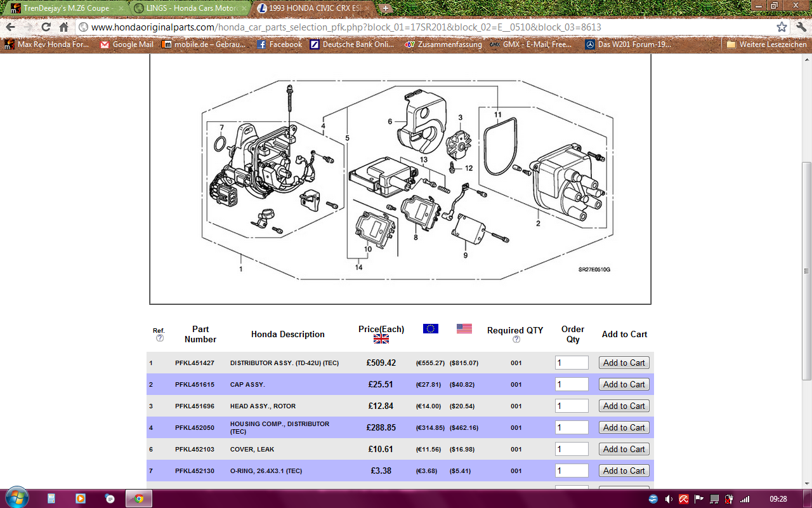Click the Ref. help question icon
This screenshot has height=508, width=812.
coord(159,338)
